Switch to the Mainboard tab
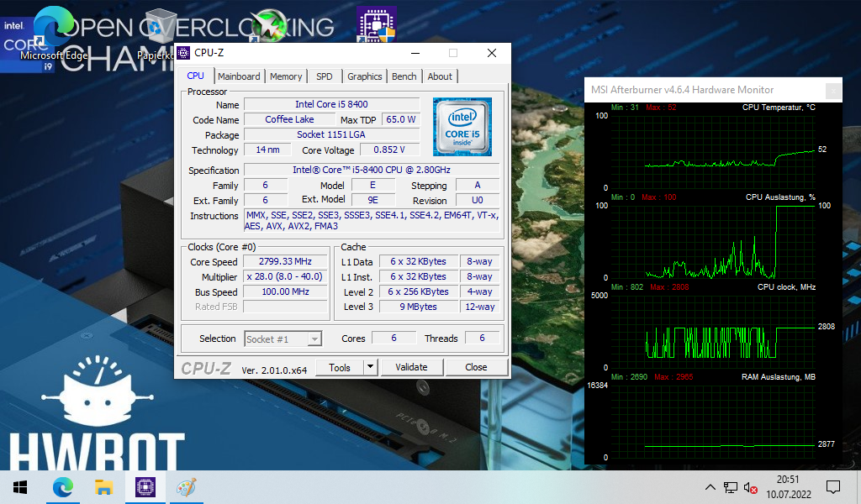This screenshot has width=861, height=504. (x=239, y=76)
